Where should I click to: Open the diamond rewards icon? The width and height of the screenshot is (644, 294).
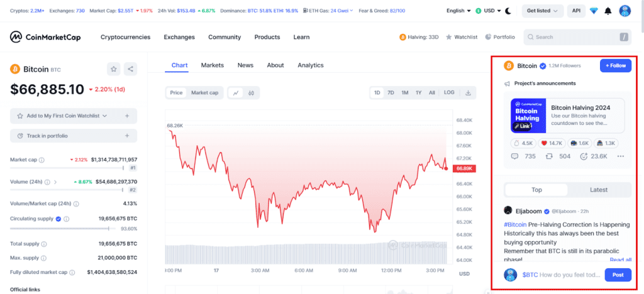coord(594,11)
